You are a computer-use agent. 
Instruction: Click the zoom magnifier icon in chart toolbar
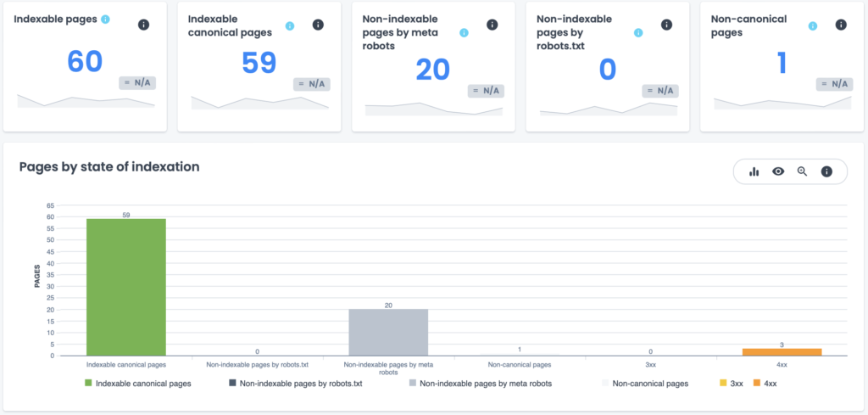802,171
